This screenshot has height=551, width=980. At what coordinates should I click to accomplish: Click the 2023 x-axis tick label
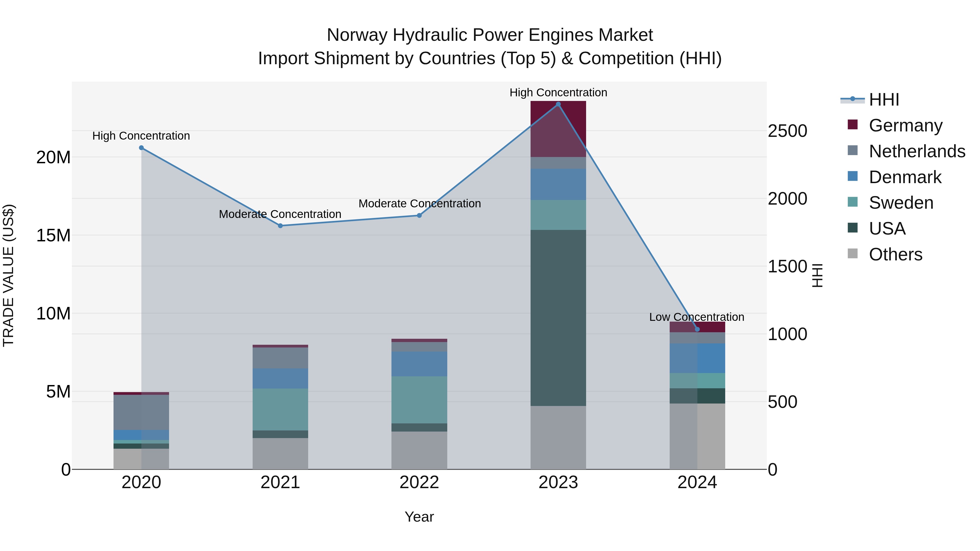click(x=558, y=482)
